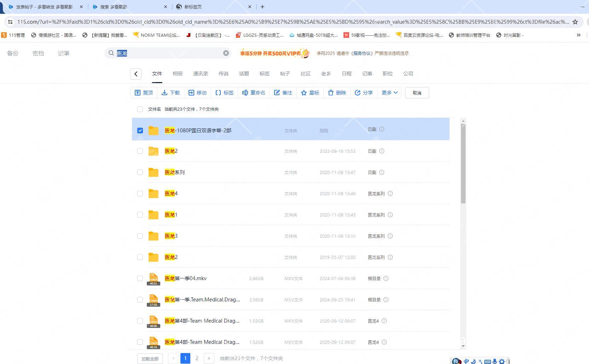Move files using the 移动 icon
This screenshot has width=589, height=364.
coord(198,93)
